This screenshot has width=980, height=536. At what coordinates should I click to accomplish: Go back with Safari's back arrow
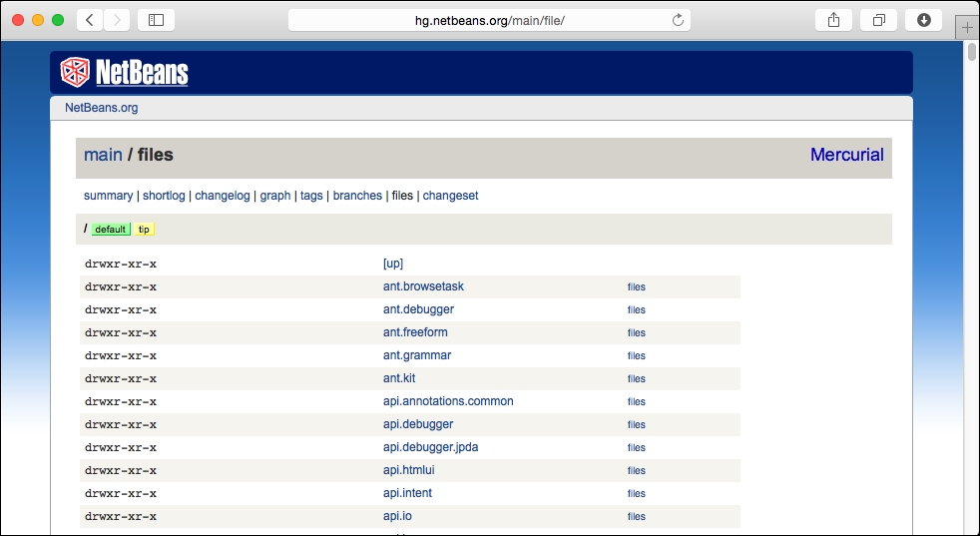click(x=90, y=20)
